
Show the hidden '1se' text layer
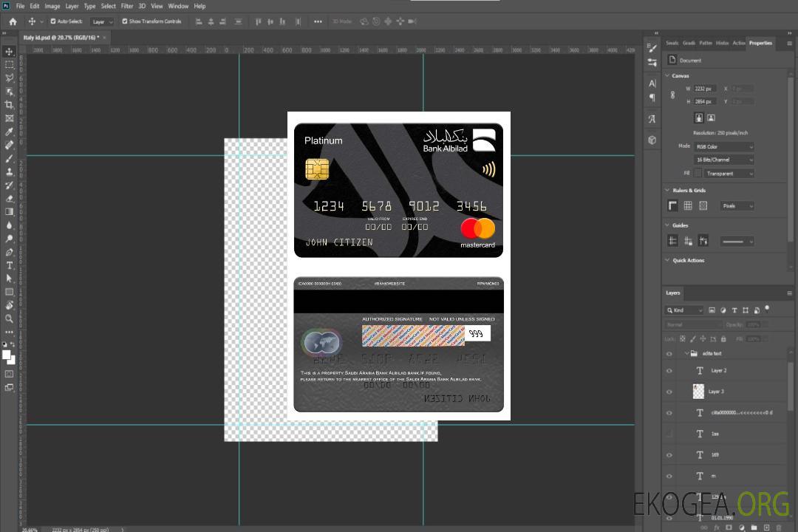[x=669, y=434]
